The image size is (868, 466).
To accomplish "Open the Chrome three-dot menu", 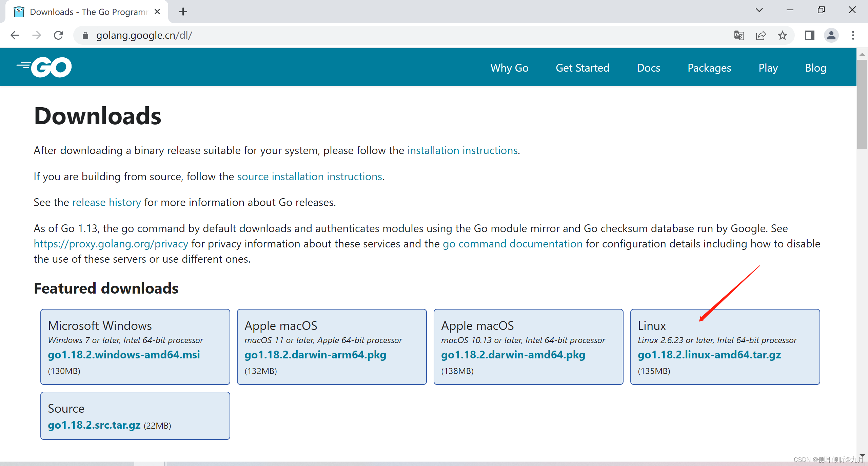I will pyautogui.click(x=853, y=35).
